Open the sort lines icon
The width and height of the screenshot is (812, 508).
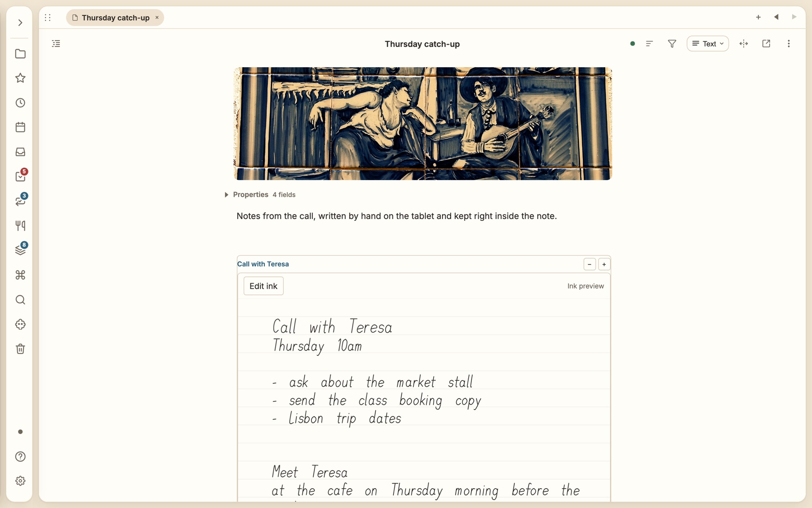(x=650, y=44)
